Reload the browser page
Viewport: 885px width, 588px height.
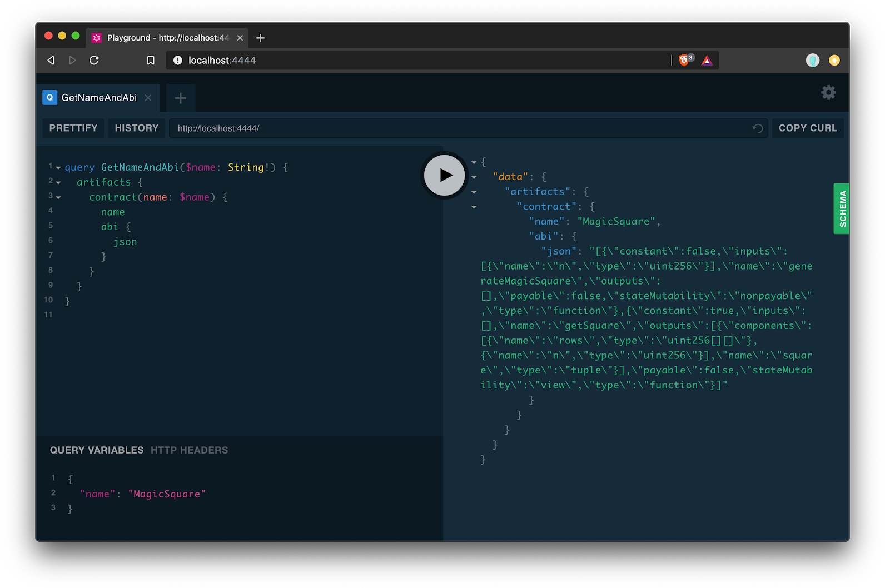coord(94,60)
